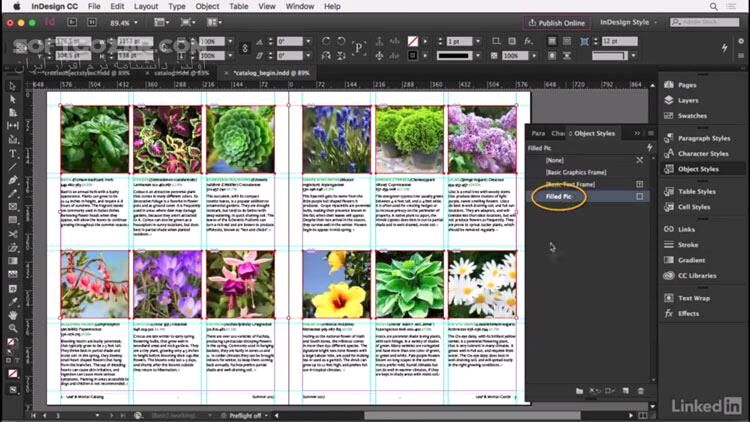Open the Gradient panel

[x=692, y=260]
